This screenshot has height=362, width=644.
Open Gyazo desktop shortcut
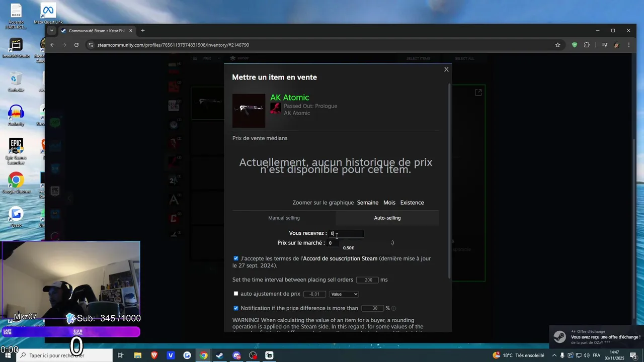(16, 217)
